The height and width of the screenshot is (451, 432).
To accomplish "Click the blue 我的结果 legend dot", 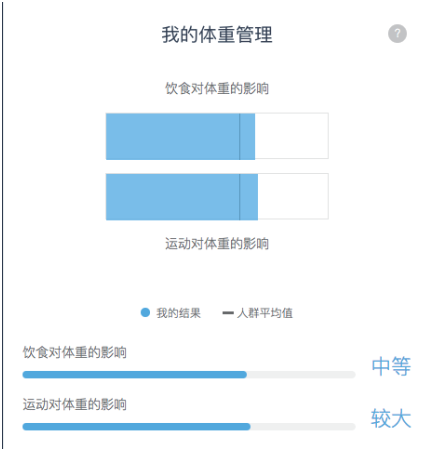I will [x=145, y=312].
